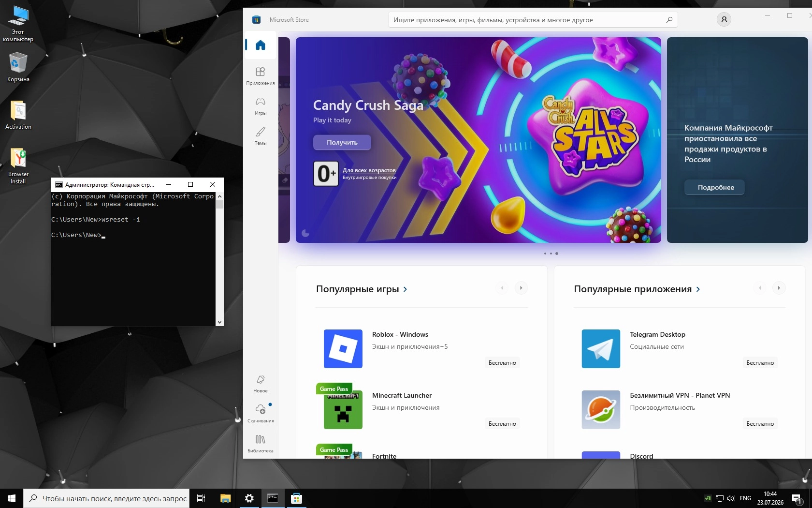Open Telegram Desktop app icon

click(x=601, y=349)
